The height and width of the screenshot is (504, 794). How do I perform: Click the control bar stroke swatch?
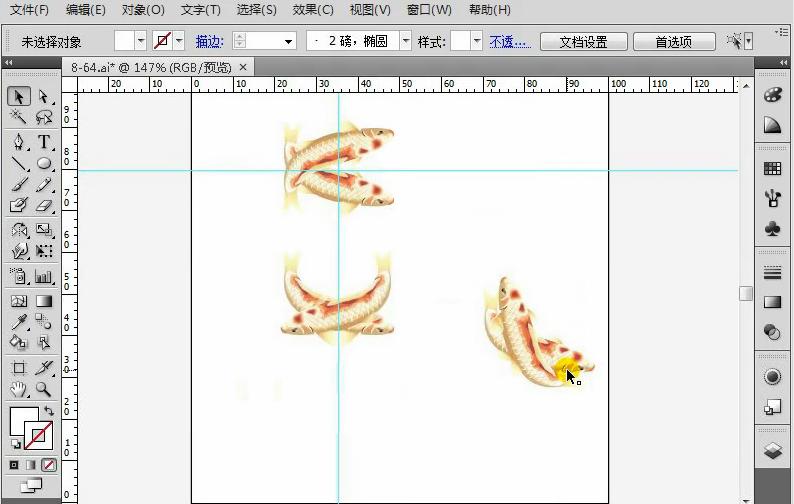163,41
